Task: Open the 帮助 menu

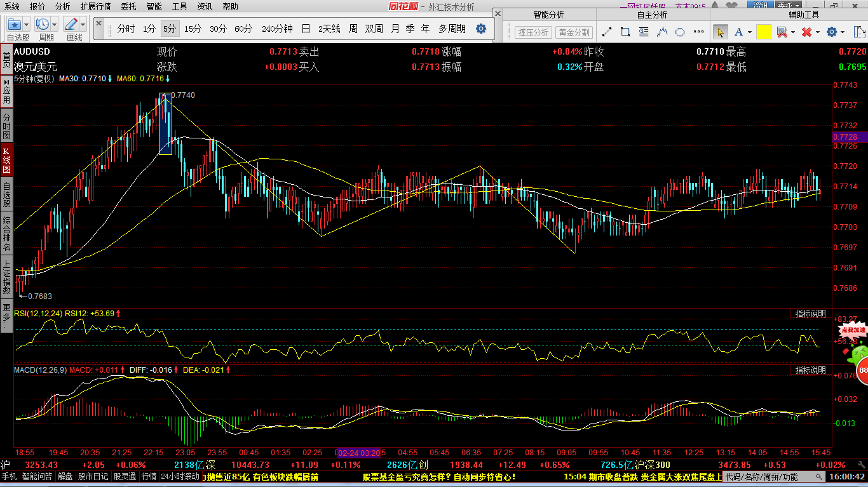Action: [x=231, y=6]
